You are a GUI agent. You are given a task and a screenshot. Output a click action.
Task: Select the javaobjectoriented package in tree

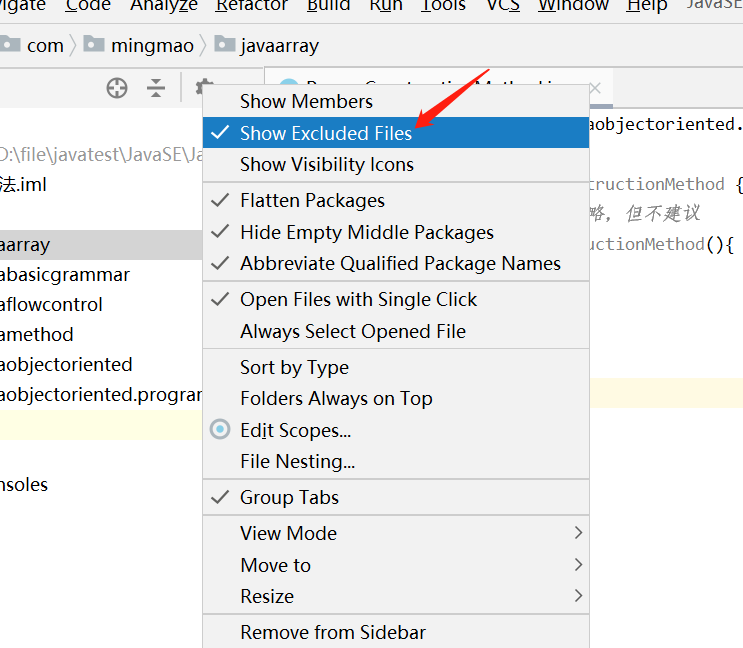point(66,364)
